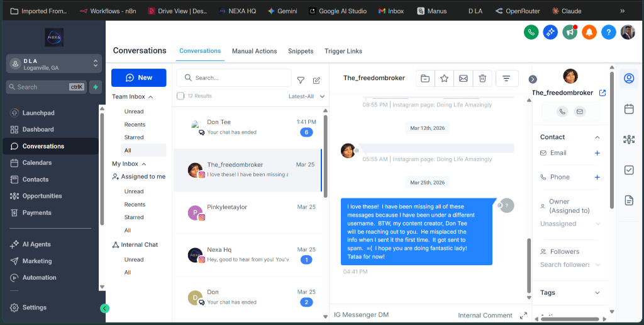The width and height of the screenshot is (644, 325).
Task: Click the green lightning quick actions button
Action: coord(96,87)
